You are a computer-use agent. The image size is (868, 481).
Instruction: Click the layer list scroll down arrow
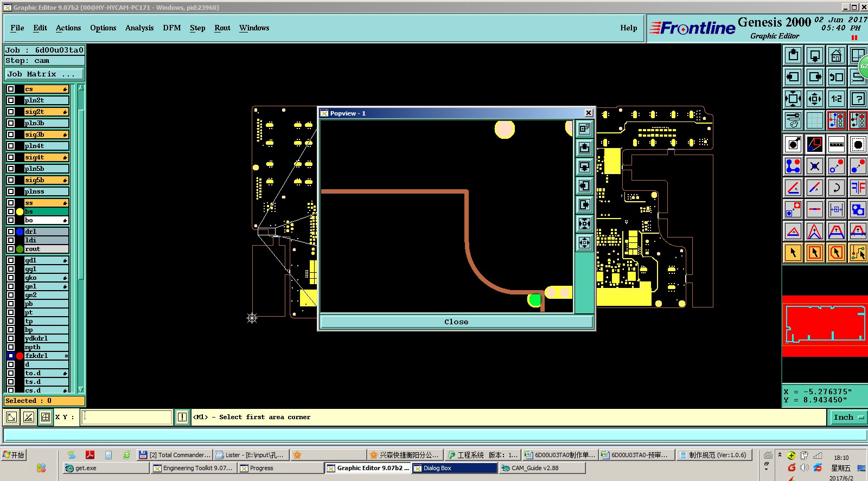coord(81,389)
